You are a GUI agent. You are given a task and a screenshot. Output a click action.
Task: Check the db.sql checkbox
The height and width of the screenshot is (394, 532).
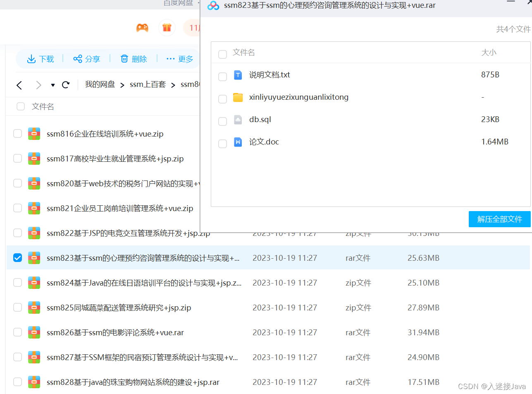tap(222, 121)
